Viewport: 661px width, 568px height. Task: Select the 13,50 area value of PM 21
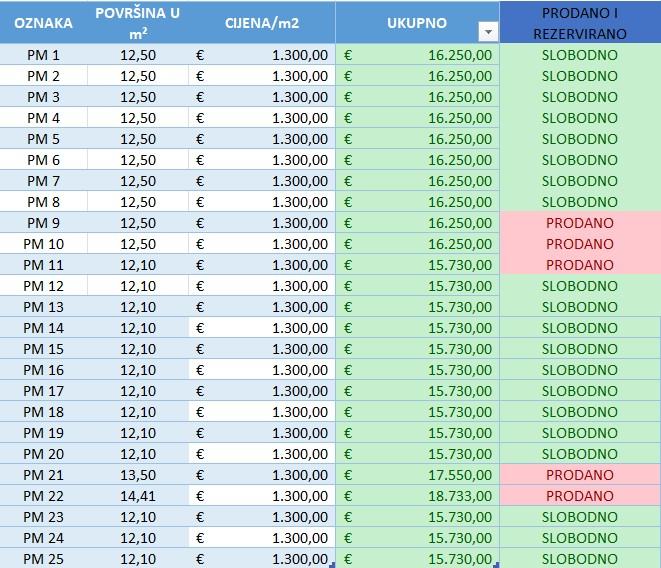pos(138,475)
